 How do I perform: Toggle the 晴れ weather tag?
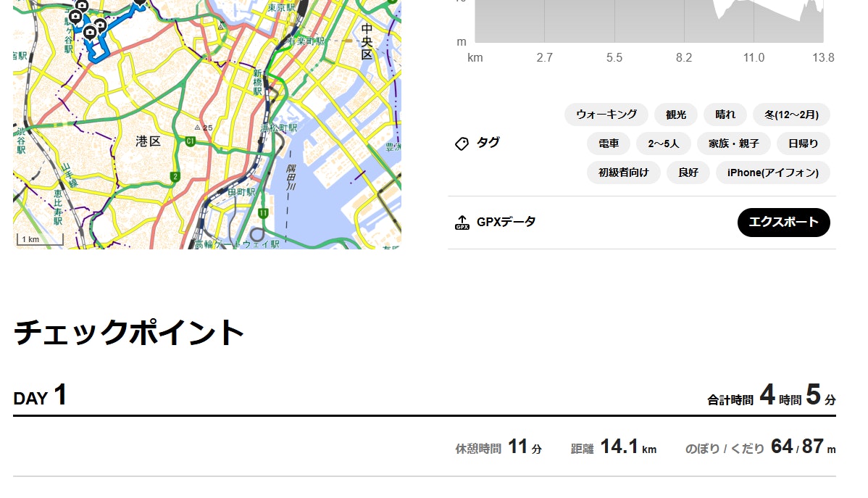click(x=725, y=115)
